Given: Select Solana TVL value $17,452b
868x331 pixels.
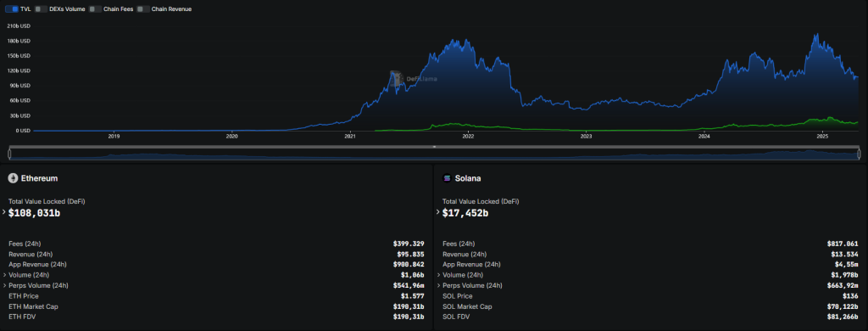Looking at the screenshot, I should tap(465, 213).
